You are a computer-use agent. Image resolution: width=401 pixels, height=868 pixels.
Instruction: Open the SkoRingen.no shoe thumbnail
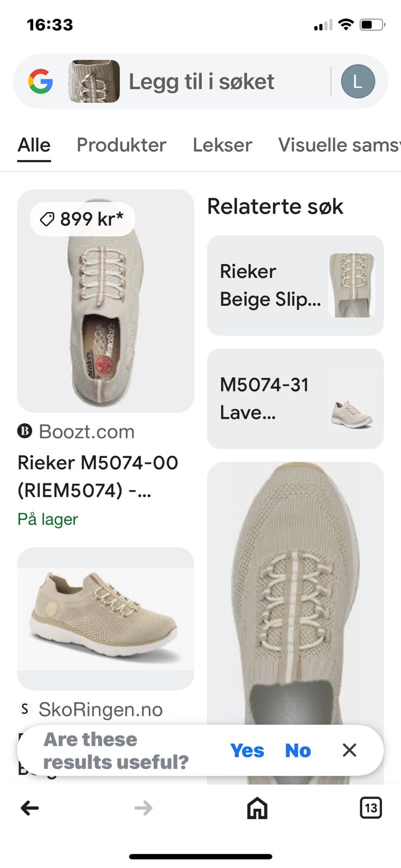[x=106, y=618]
